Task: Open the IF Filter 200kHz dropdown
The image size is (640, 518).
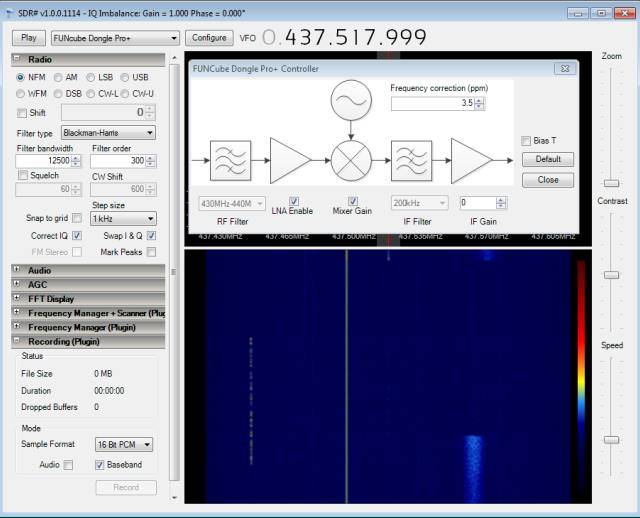Action: (419, 203)
